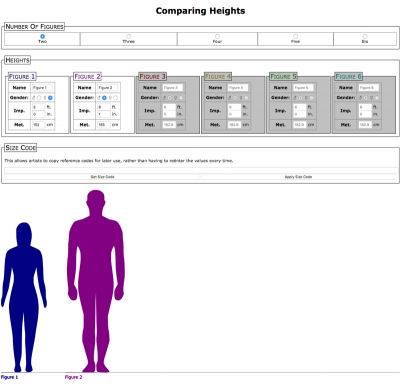Screen dimensions: 400x392
Task: Click the purple male silhouette figure
Action: click(96, 281)
